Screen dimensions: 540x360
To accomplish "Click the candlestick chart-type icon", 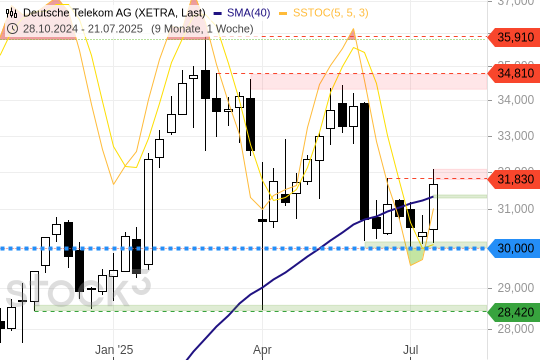I will coord(11,13).
